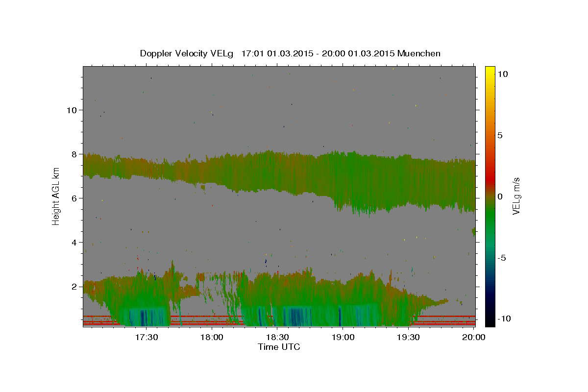Pick the yellow top of the colorbar

[490, 70]
